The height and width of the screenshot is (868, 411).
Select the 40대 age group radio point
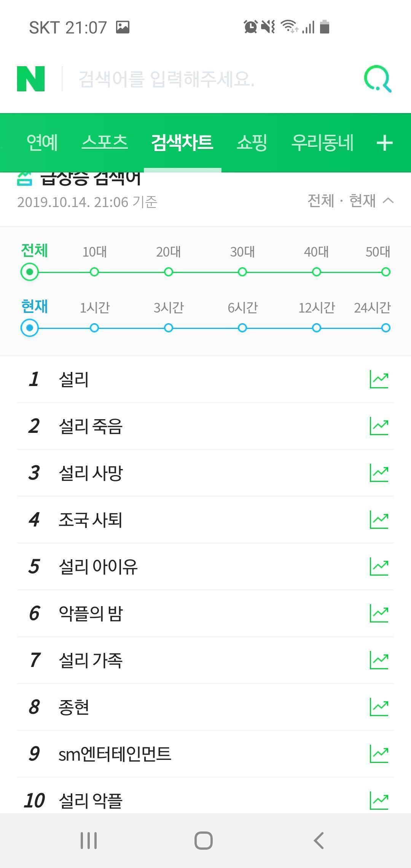[x=316, y=272]
